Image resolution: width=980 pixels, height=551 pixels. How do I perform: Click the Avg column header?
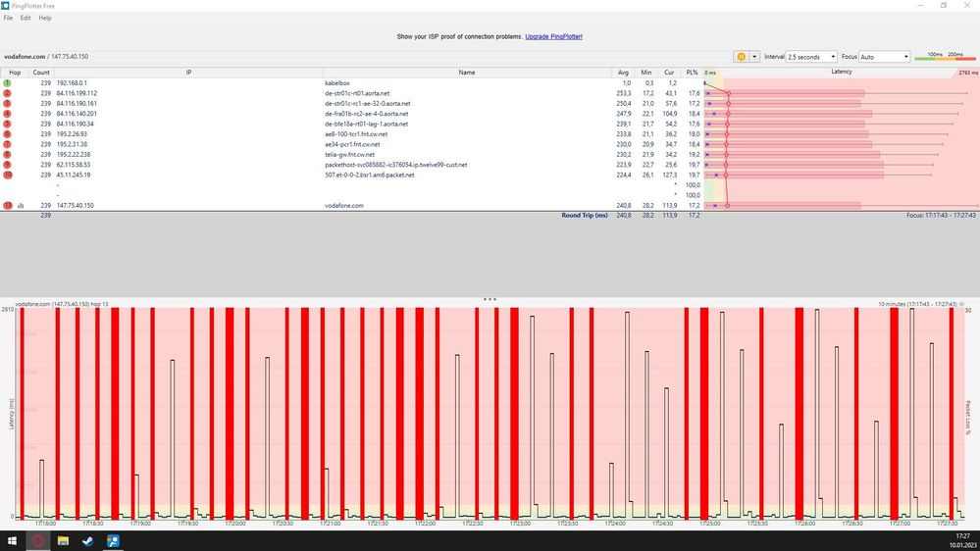point(623,73)
